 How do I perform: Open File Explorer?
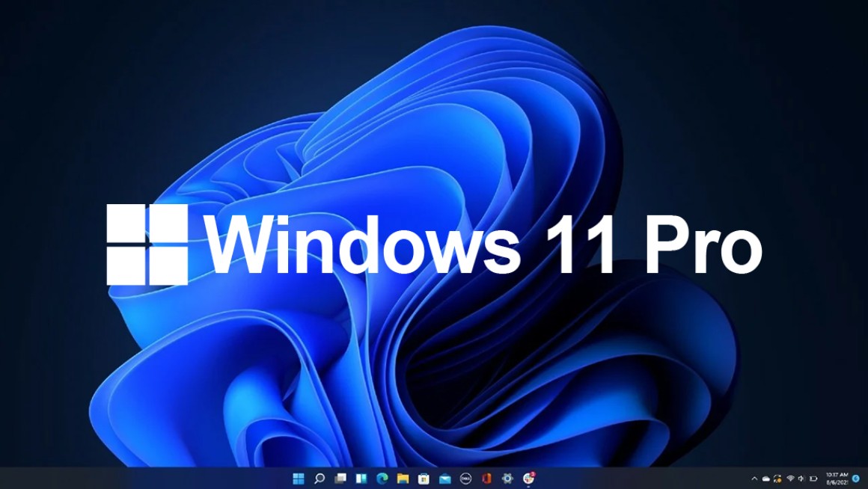(x=402, y=477)
